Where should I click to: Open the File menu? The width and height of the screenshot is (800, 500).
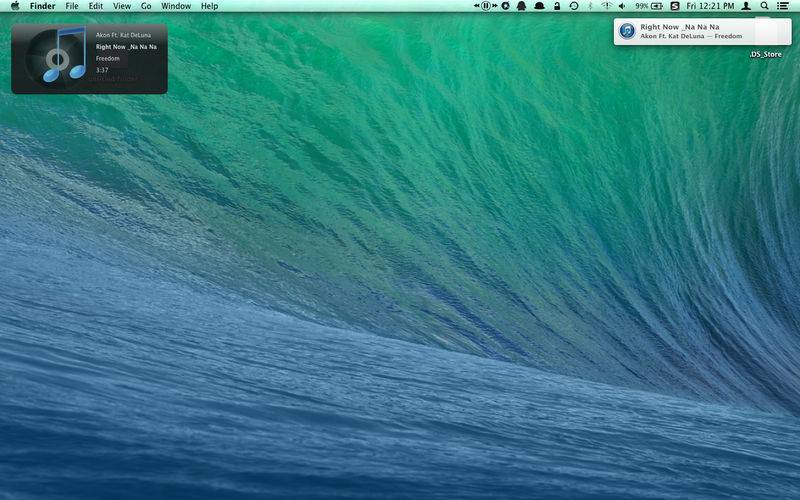pos(72,6)
